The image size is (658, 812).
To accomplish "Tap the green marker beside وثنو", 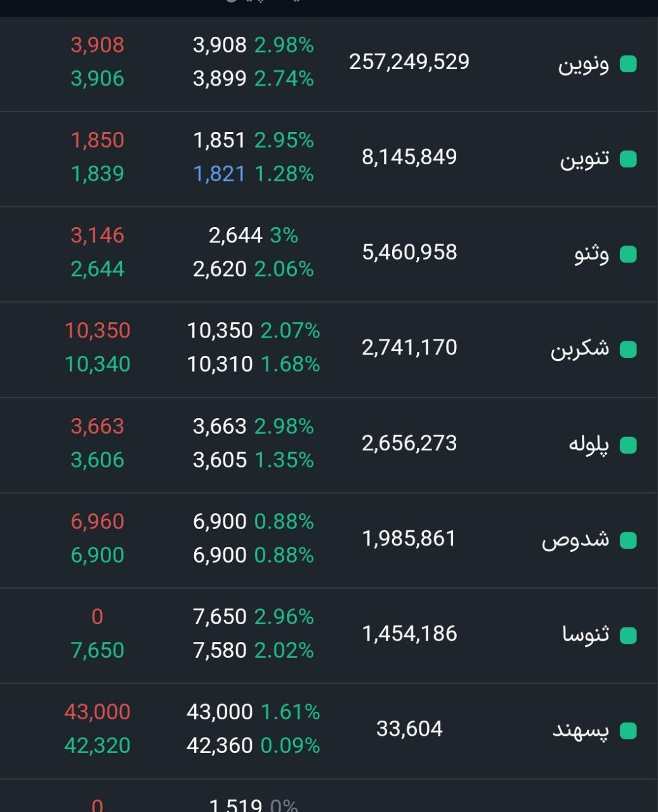I will click(628, 254).
